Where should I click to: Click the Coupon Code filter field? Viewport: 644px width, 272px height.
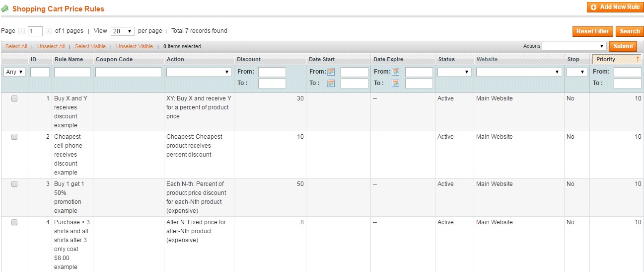[x=129, y=72]
